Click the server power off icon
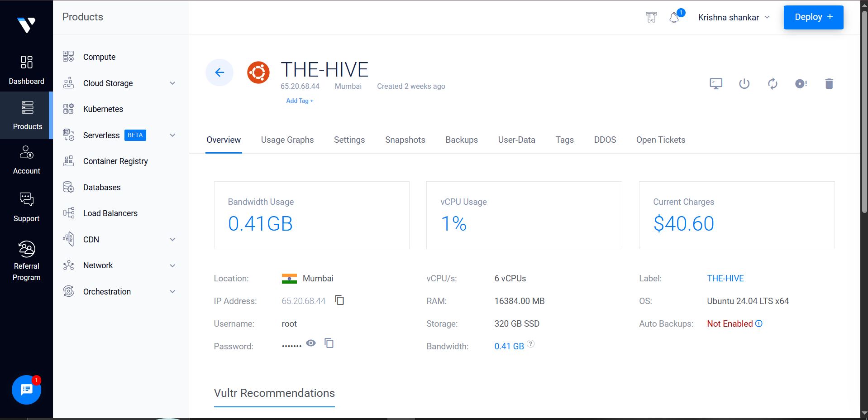Screen dimensions: 868x420 pos(744,83)
